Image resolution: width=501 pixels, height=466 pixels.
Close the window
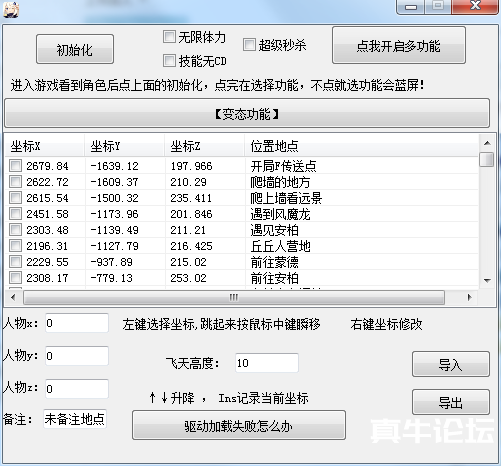pyautogui.click(x=475, y=7)
